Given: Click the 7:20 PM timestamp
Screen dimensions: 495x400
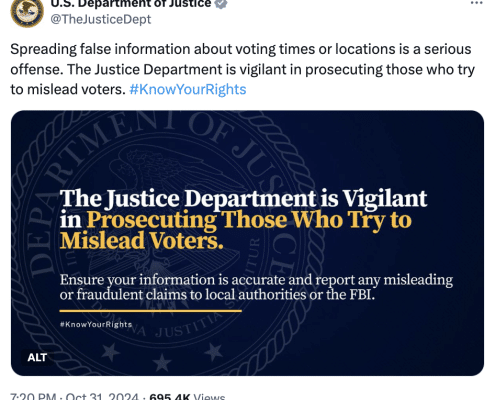Looking at the screenshot, I should [x=33, y=397].
